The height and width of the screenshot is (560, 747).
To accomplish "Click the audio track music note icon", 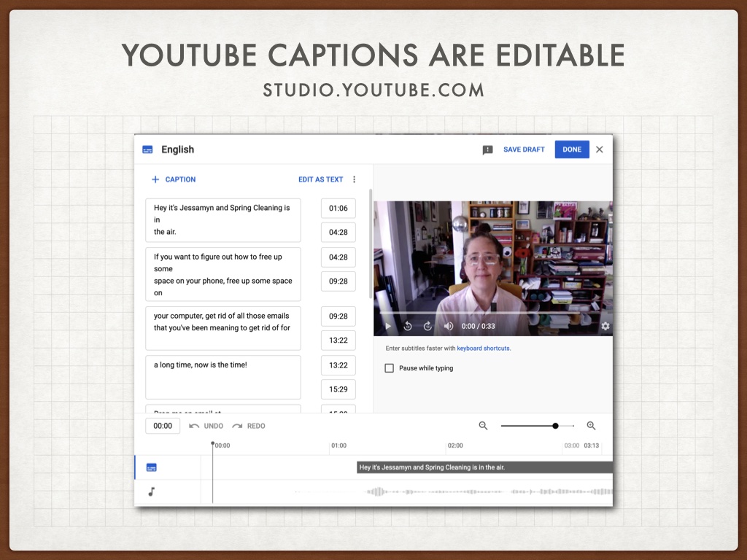I will point(152,492).
